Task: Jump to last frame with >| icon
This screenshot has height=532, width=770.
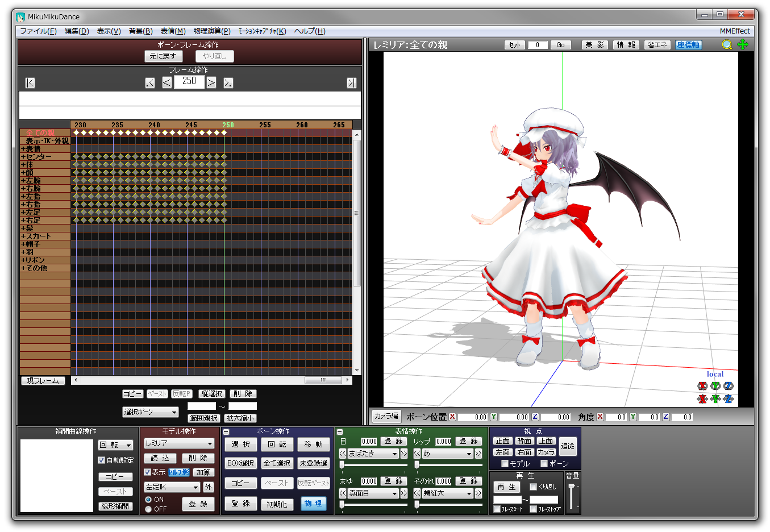Action: click(352, 83)
